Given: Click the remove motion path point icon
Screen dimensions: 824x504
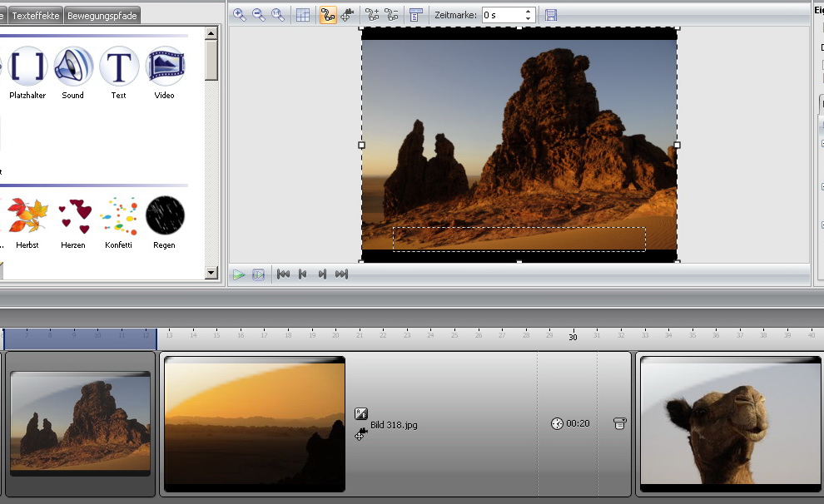Looking at the screenshot, I should click(x=391, y=15).
